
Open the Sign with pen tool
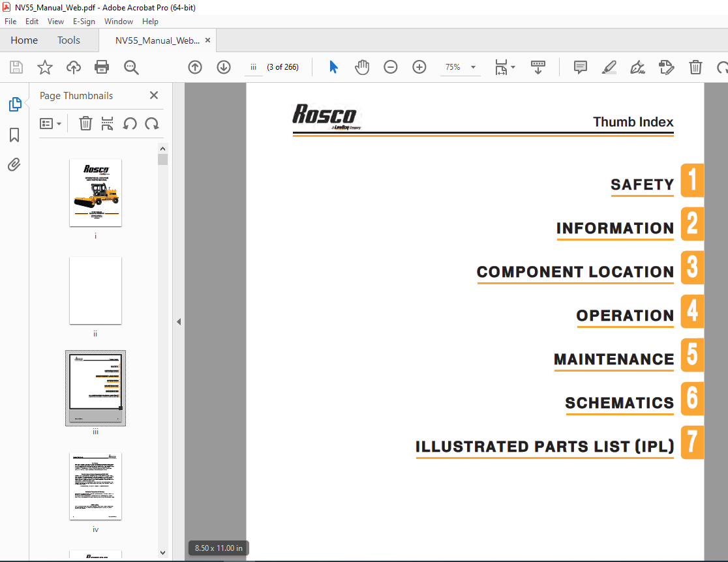point(637,67)
